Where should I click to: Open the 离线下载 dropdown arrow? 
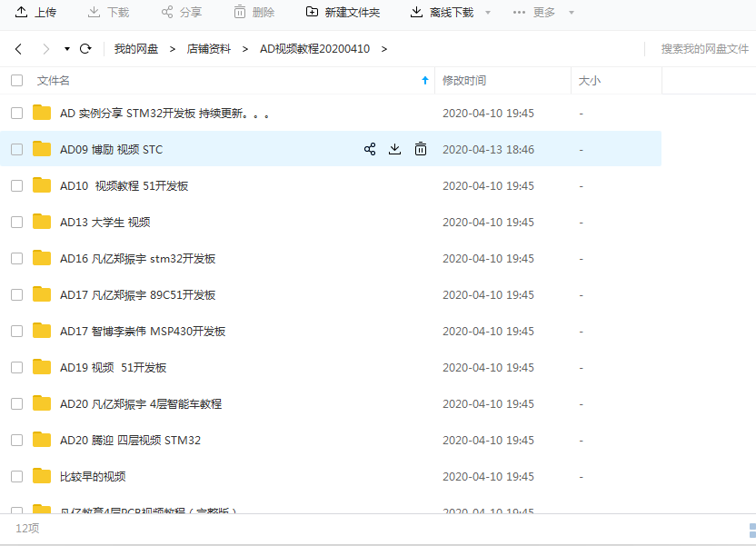coord(487,12)
